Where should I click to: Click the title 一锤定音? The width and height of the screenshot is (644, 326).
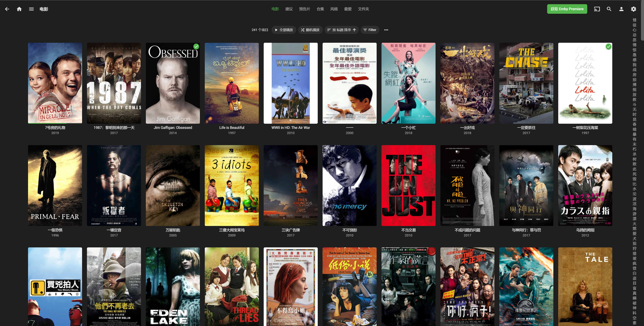click(x=114, y=230)
